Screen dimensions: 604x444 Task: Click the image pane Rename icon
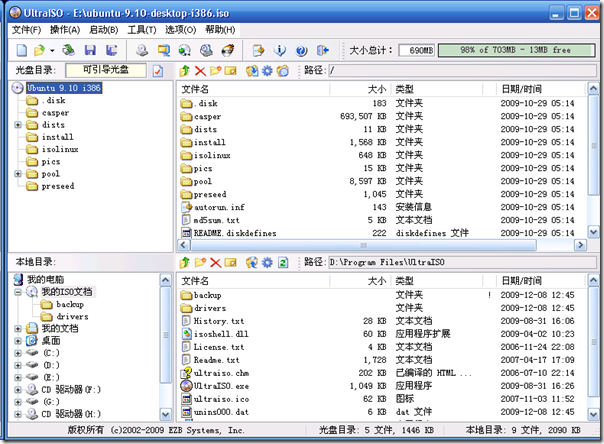[230, 70]
